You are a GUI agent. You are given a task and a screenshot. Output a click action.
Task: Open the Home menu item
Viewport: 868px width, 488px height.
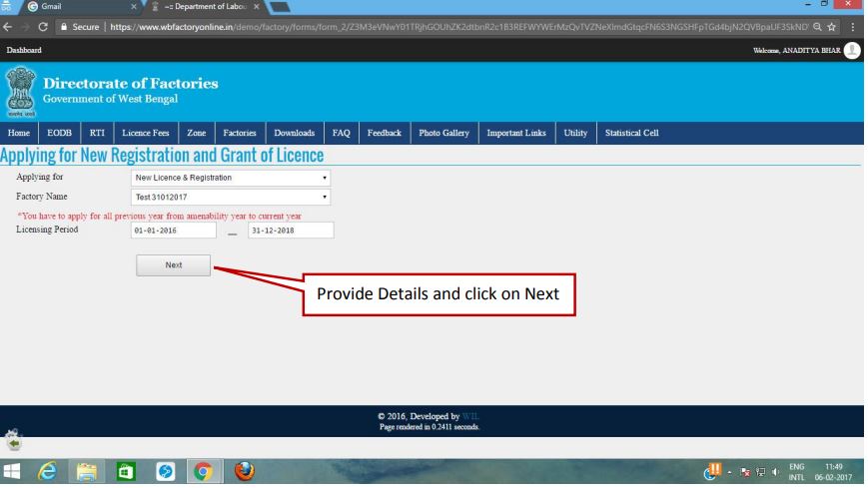(19, 134)
